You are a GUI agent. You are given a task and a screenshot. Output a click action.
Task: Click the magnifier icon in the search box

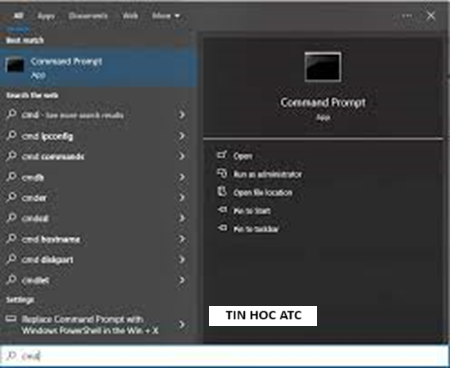coord(11,356)
